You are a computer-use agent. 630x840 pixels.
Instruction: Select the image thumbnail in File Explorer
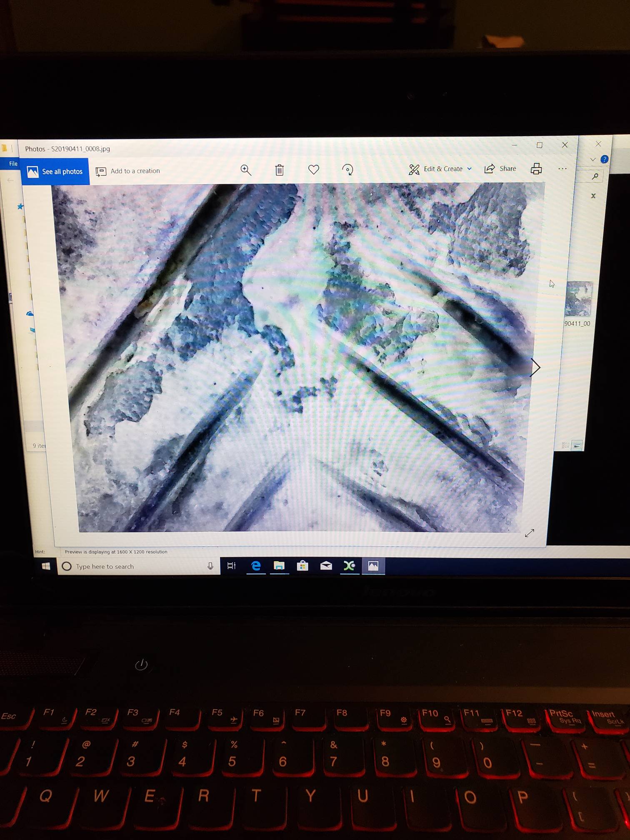(x=578, y=299)
